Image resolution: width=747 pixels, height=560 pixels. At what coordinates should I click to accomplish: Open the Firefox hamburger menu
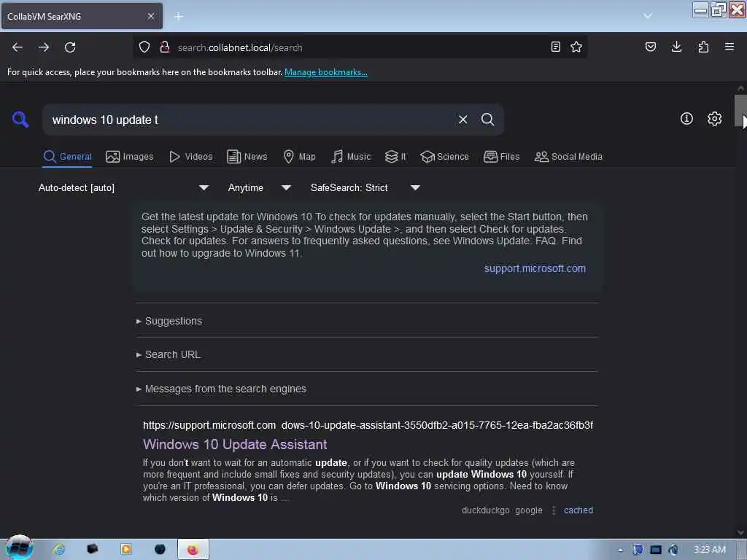(729, 47)
